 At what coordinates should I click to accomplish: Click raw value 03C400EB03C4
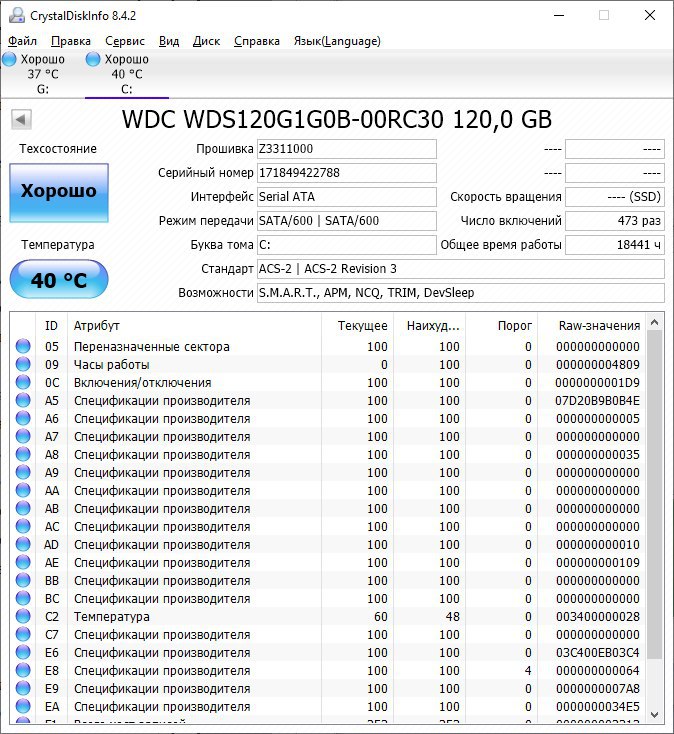point(598,653)
